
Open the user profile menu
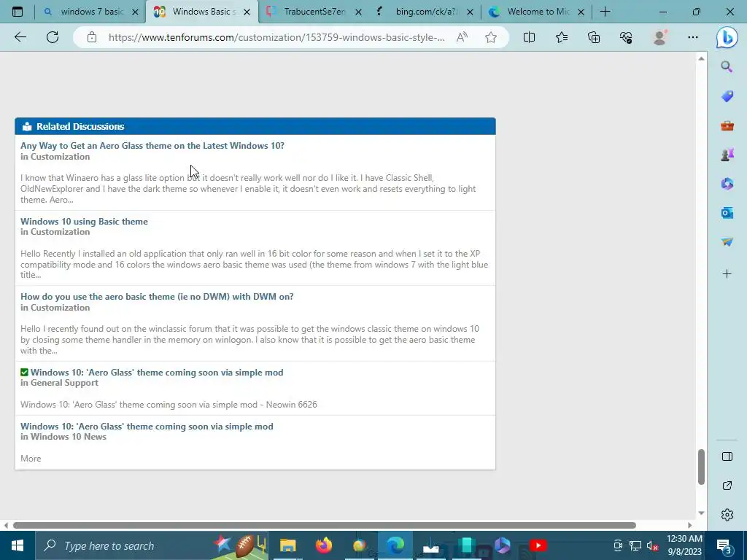point(659,37)
